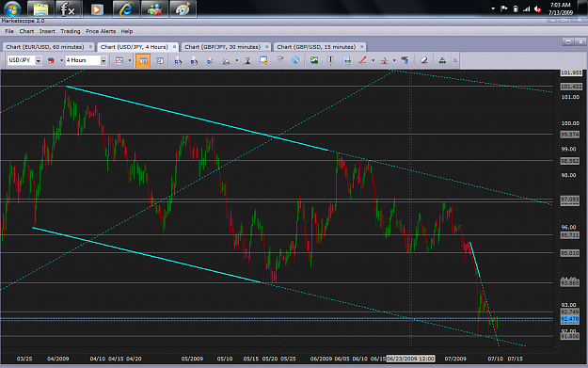Open the Chart menu

pyautogui.click(x=26, y=31)
